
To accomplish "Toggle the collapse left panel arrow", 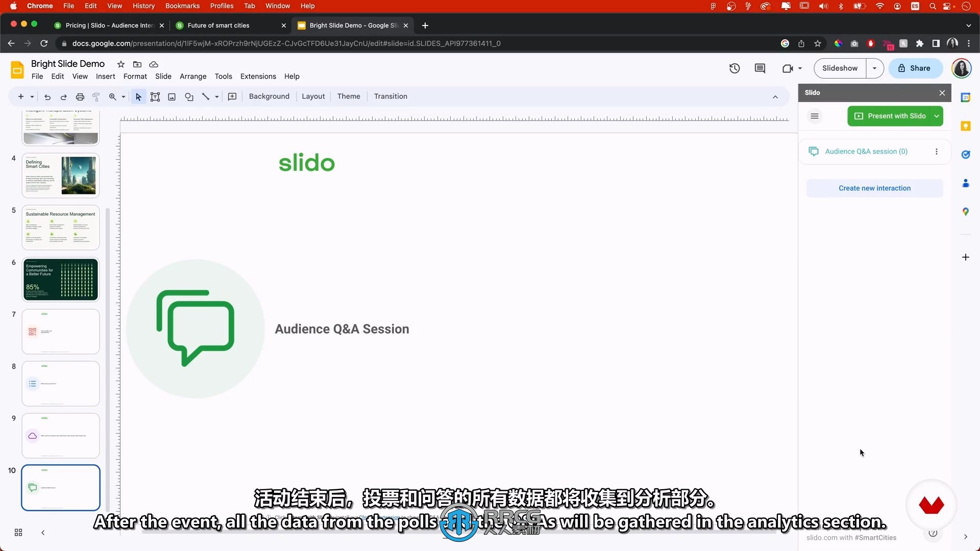I will pyautogui.click(x=43, y=532).
